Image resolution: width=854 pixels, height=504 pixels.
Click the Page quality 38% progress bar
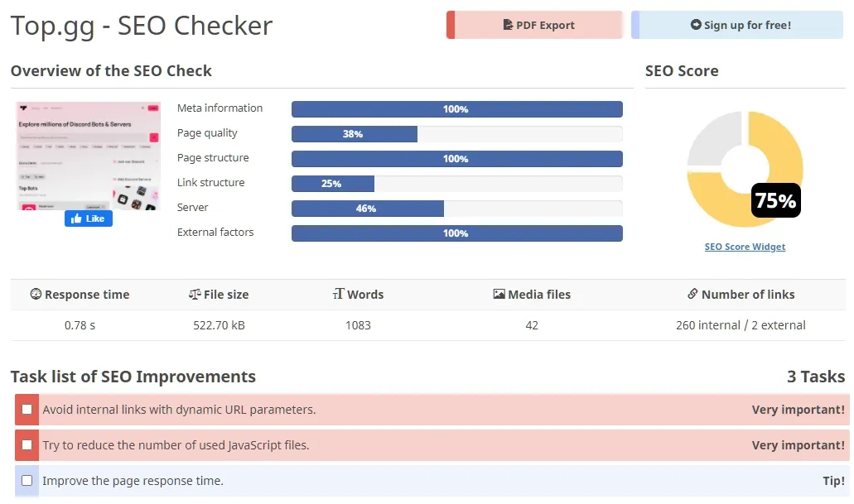(457, 134)
